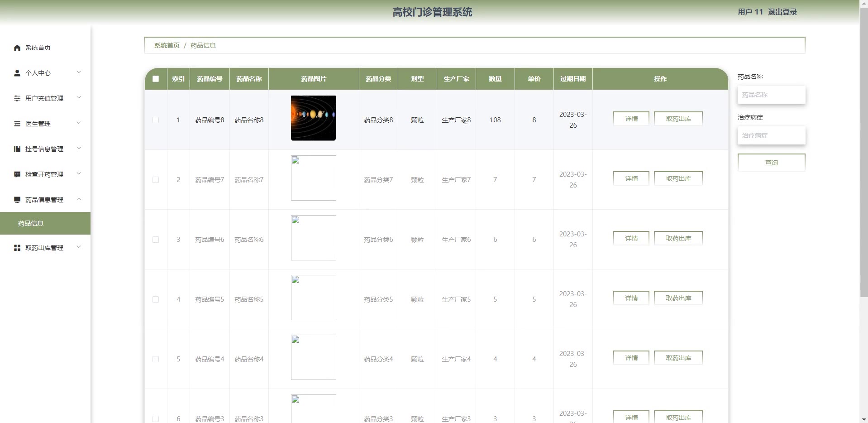Check the checkbox for row 药品编号4
The image size is (868, 423).
pyautogui.click(x=156, y=359)
